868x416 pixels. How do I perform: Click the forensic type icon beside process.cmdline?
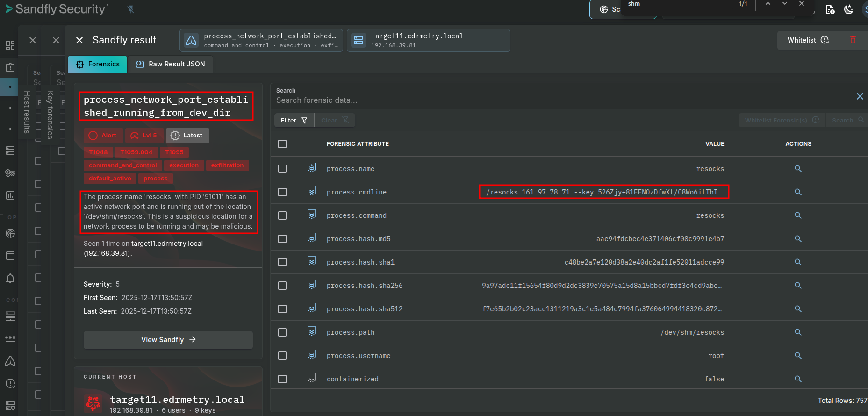tap(312, 191)
